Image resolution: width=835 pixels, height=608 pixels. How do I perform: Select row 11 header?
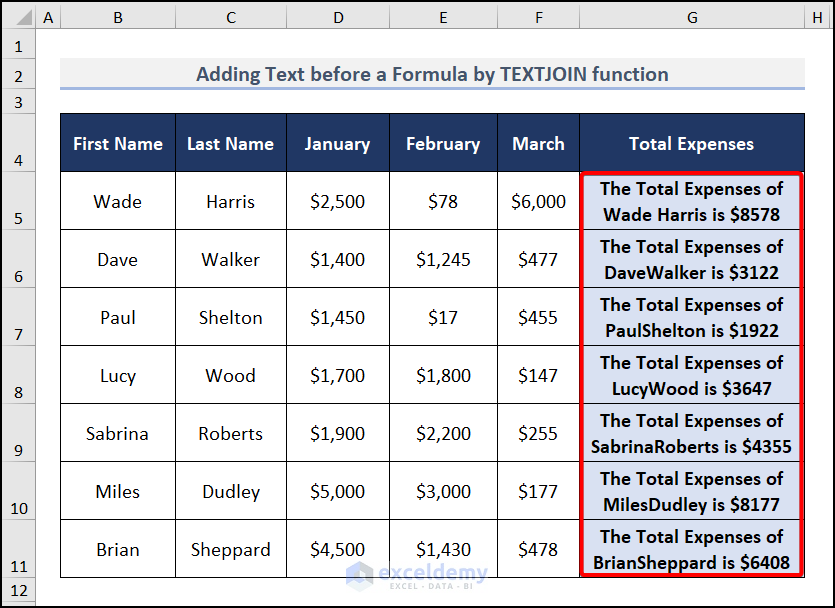(x=19, y=549)
